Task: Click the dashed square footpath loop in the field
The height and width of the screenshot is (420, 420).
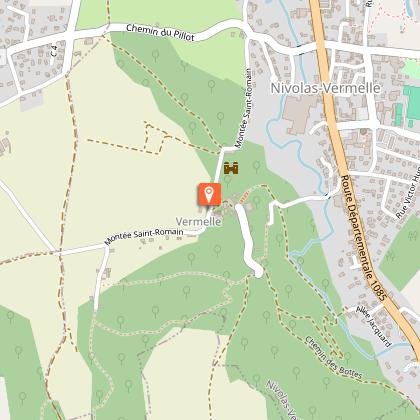Action: (x=155, y=138)
